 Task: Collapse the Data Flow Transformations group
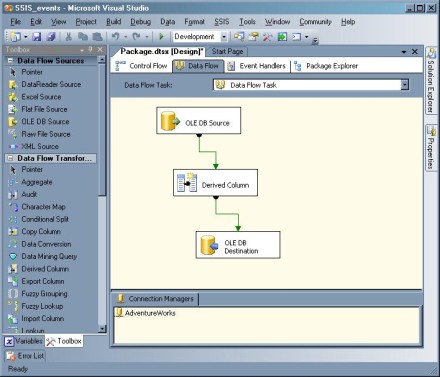[10, 158]
